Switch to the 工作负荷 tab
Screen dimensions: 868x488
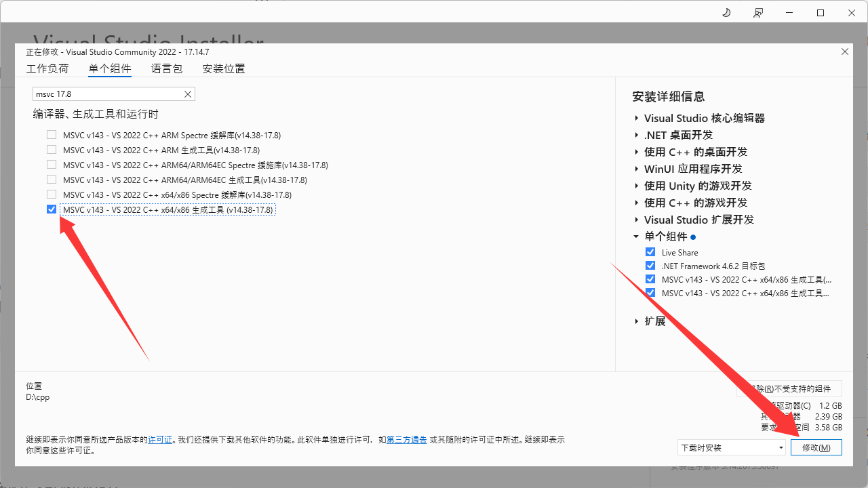coord(47,68)
